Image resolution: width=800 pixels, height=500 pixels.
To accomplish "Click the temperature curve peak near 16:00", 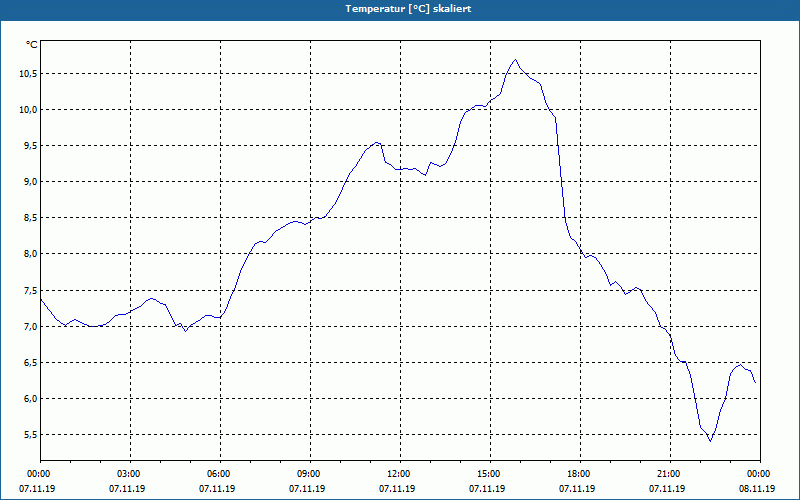I will pyautogui.click(x=515, y=60).
